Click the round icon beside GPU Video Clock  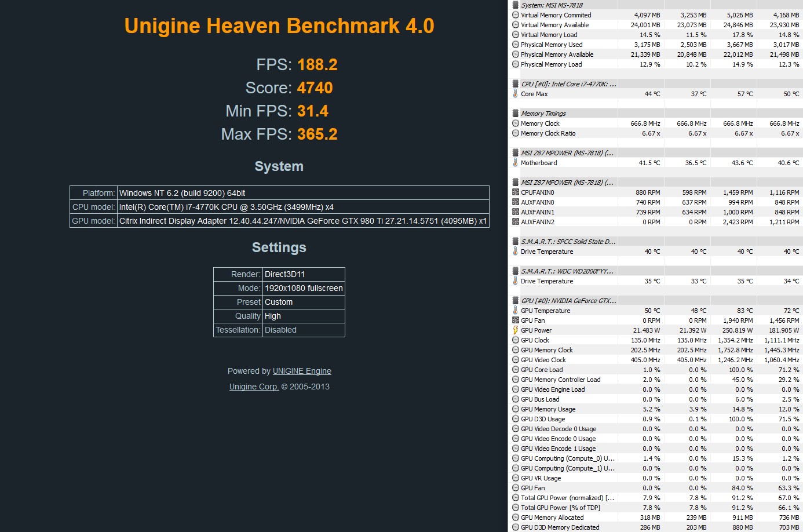pyautogui.click(x=516, y=360)
